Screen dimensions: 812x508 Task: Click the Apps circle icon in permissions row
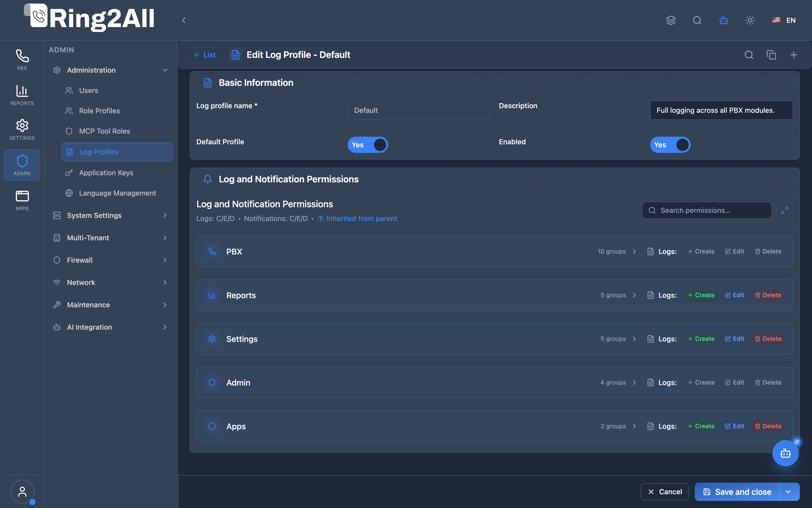[212, 426]
